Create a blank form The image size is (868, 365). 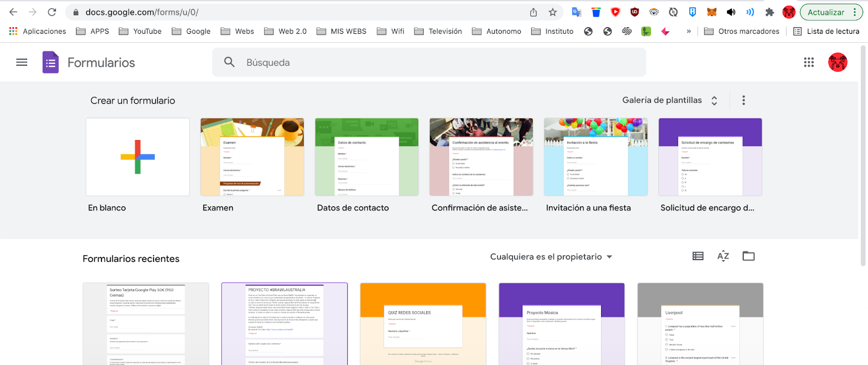(138, 157)
